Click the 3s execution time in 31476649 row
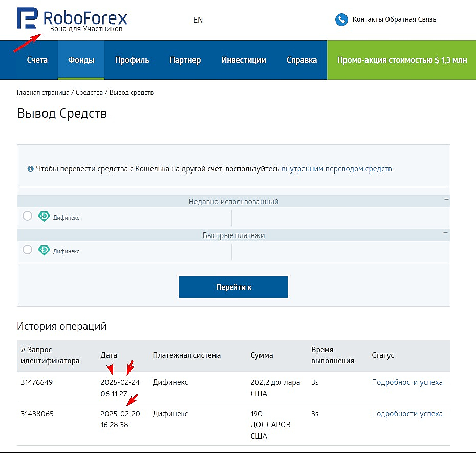The image size is (476, 453). coord(315,382)
